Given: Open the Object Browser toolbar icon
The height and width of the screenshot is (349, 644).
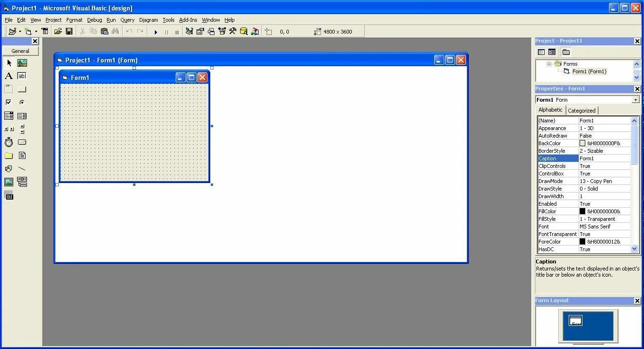Looking at the screenshot, I should [222, 32].
